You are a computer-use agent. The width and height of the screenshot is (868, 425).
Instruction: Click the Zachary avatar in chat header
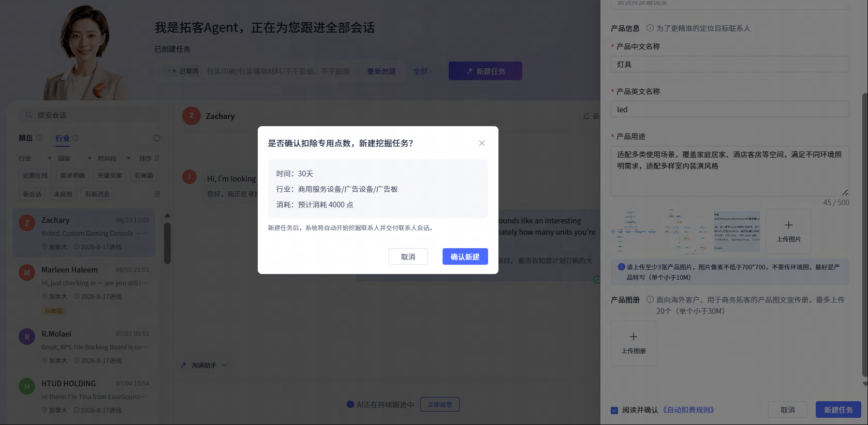pos(192,116)
